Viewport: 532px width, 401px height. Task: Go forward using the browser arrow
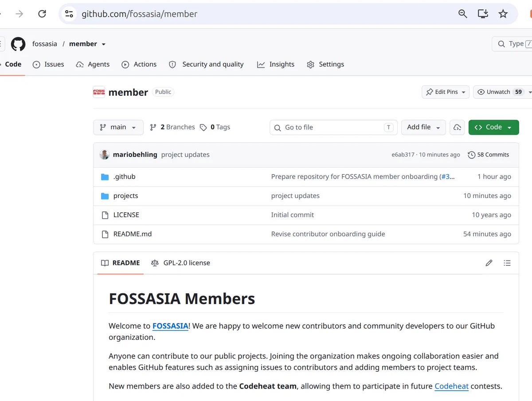click(x=20, y=14)
